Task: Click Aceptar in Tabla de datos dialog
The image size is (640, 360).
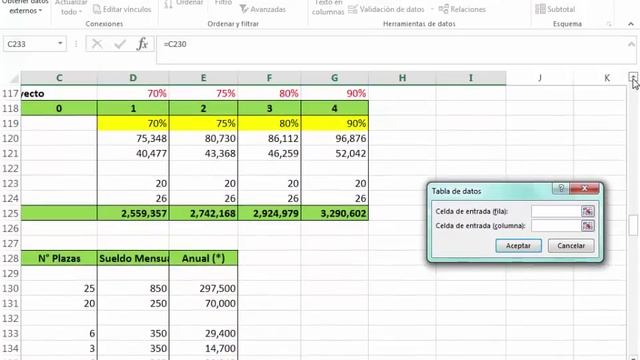Action: [x=518, y=246]
